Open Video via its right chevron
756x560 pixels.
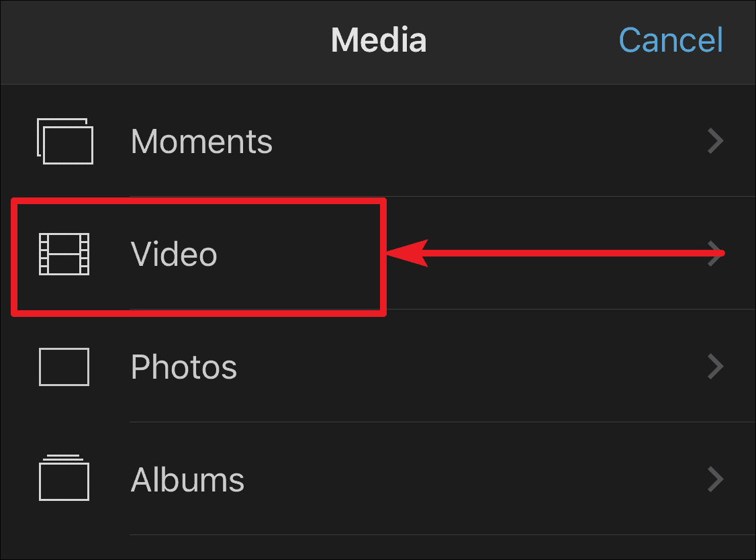click(716, 254)
